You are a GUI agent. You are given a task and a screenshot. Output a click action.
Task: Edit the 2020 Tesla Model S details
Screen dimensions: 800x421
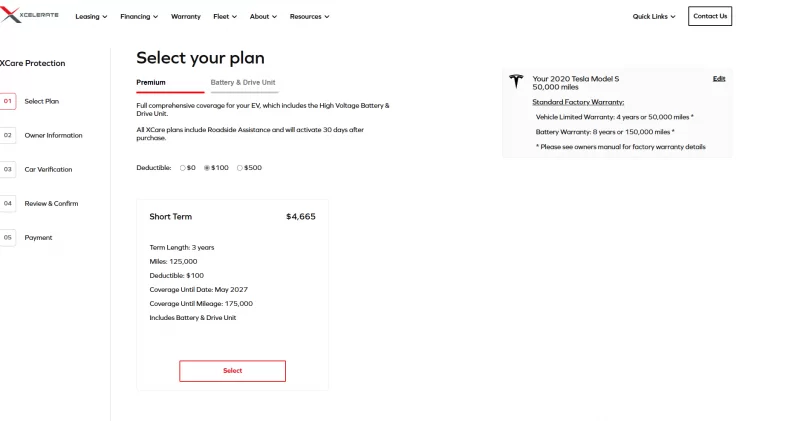[x=719, y=78]
